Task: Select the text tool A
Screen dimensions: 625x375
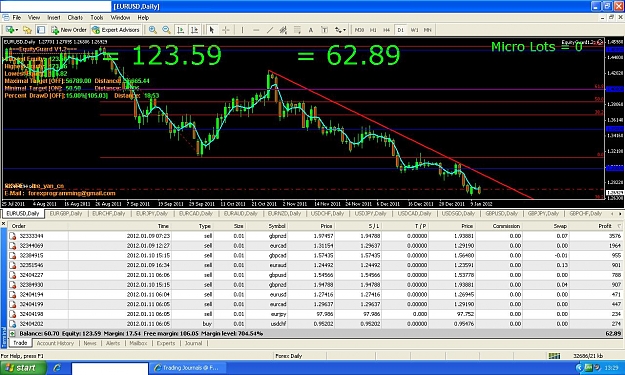Action: pos(311,30)
